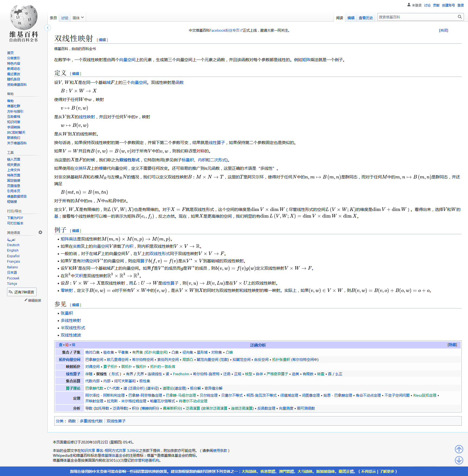Collapse the sidebar with arrow icon
Screen dimensions: 468x476
click(x=48, y=28)
